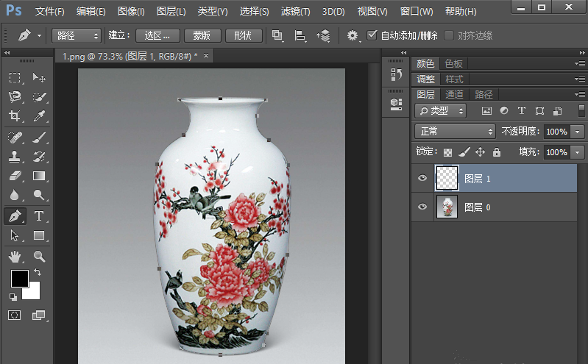Image resolution: width=588 pixels, height=364 pixels.
Task: Select the Clone Stamp tool
Action: [15, 156]
